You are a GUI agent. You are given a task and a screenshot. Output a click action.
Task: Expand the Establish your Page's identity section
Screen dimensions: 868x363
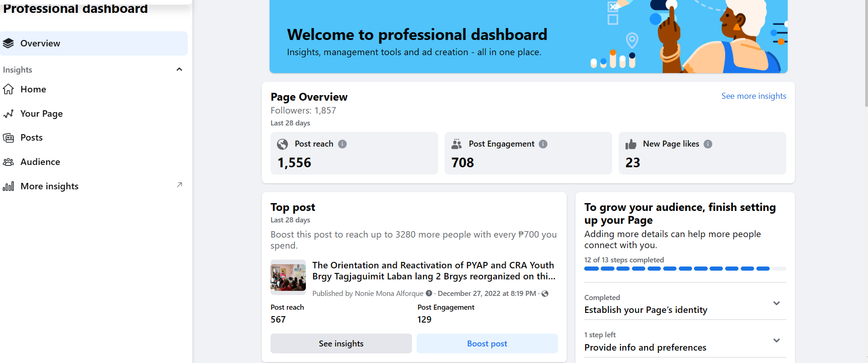tap(777, 303)
